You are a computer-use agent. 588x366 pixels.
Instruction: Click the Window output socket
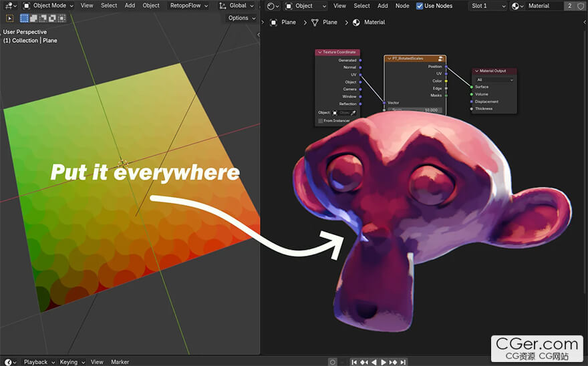tap(360, 96)
